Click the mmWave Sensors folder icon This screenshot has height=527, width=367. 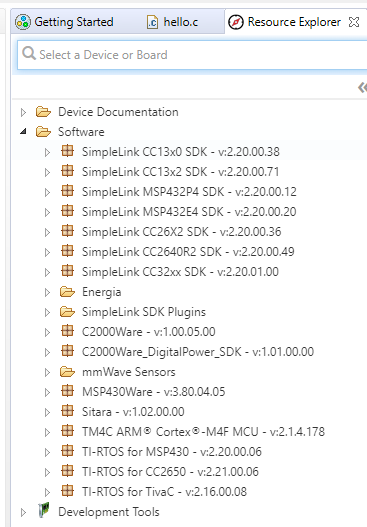(67, 372)
